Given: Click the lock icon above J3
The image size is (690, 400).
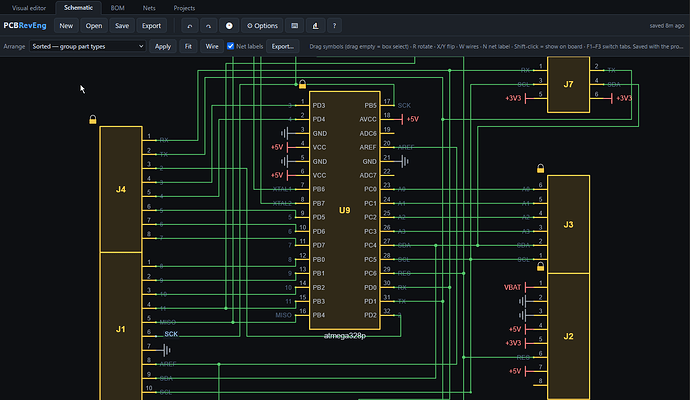Looking at the screenshot, I should (540, 169).
